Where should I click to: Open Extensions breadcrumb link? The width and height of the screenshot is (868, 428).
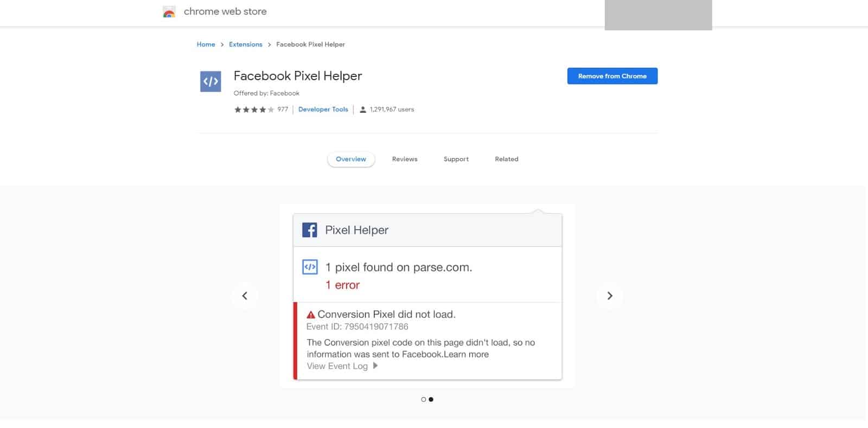(246, 44)
